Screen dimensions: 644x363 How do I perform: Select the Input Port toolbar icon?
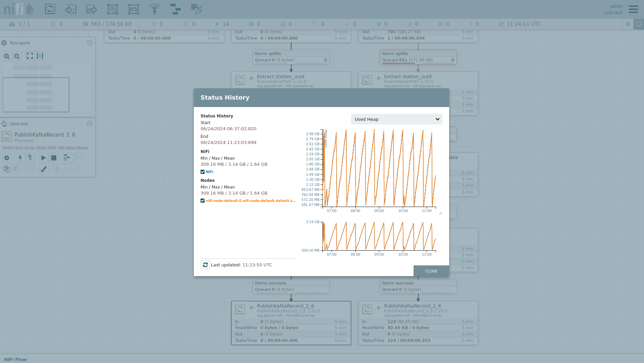point(71,9)
